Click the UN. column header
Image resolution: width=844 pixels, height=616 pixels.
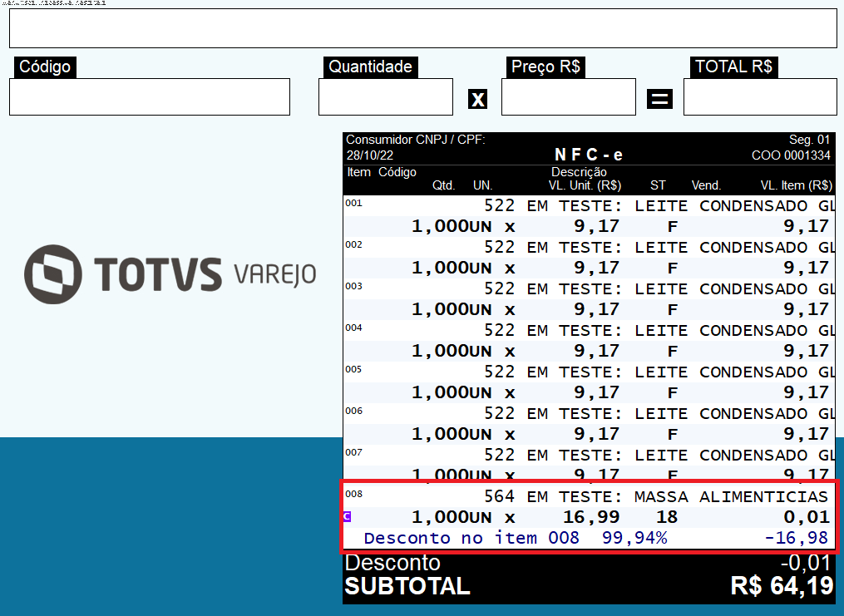click(483, 185)
